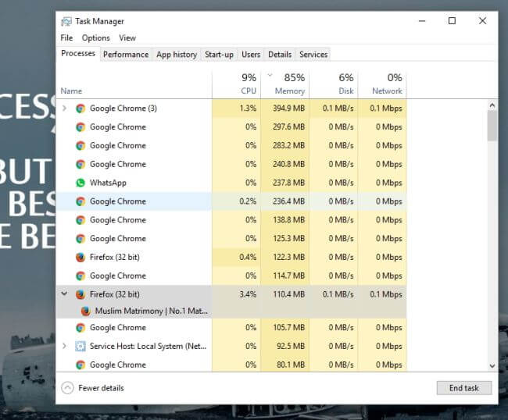Click the scrollbar up arrow
The image size is (508, 420).
click(x=492, y=105)
